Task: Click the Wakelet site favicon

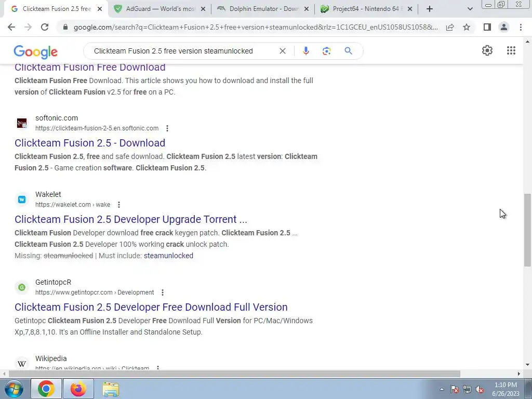Action: pos(22,199)
